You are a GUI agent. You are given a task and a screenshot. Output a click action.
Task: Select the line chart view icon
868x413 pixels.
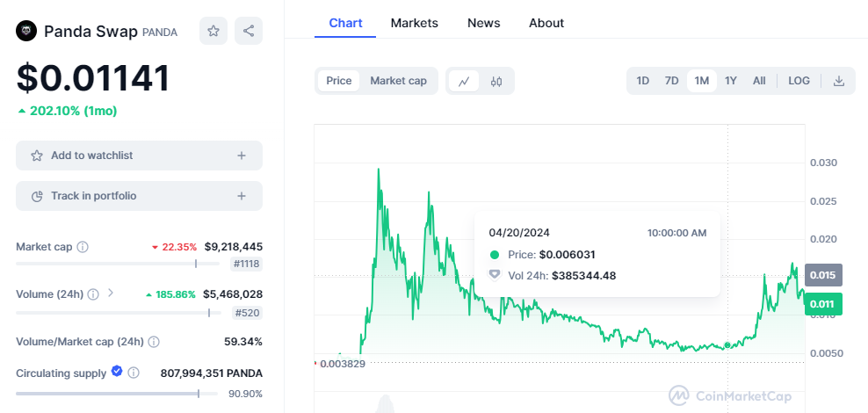coord(464,82)
